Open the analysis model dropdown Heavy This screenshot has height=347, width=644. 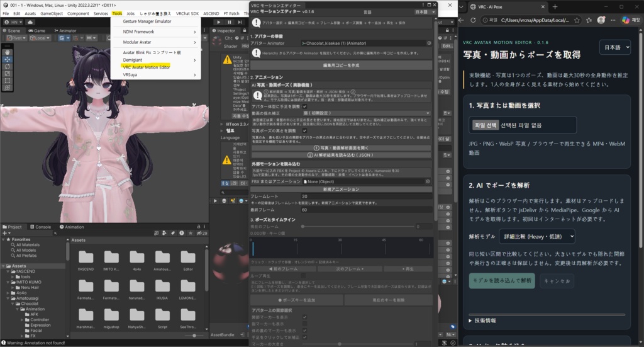click(537, 236)
